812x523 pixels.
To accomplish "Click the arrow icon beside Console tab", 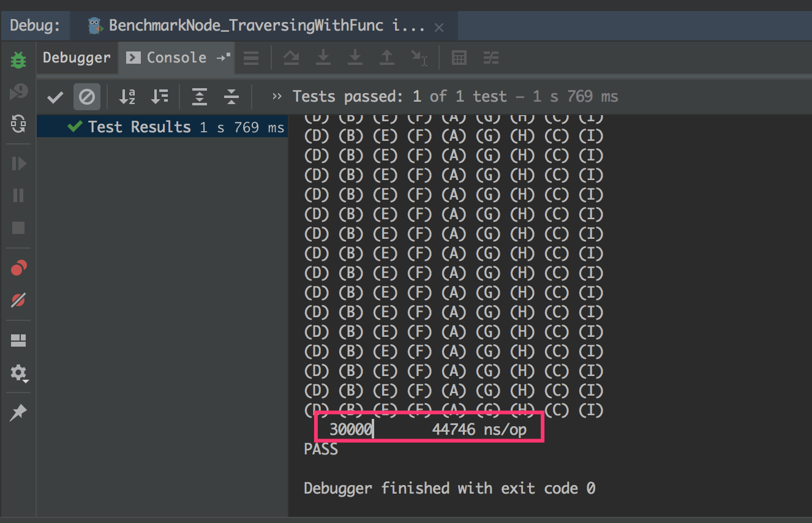I will pyautogui.click(x=224, y=58).
